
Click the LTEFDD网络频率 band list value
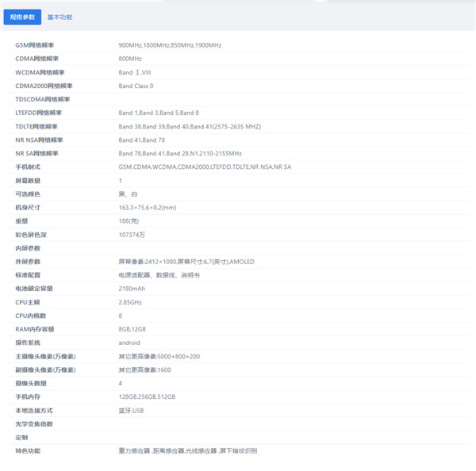point(159,113)
